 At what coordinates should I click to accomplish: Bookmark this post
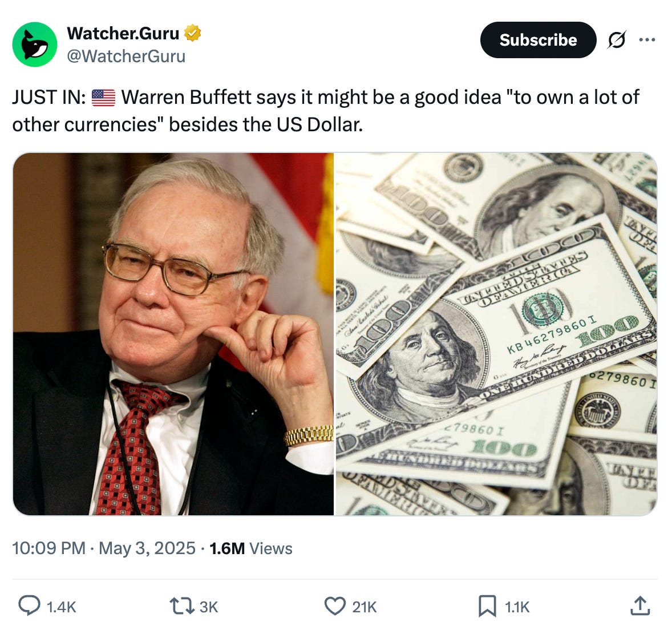pos(487,607)
